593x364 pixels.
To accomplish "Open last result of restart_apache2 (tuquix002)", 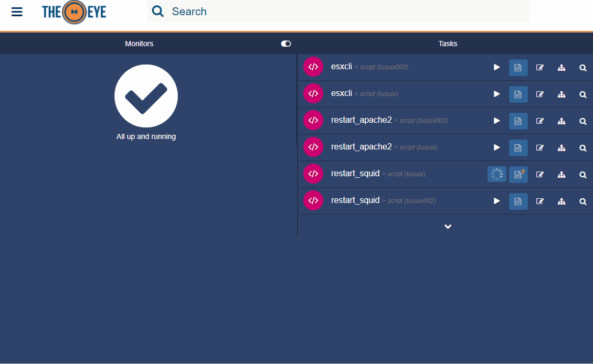I will 518,121.
